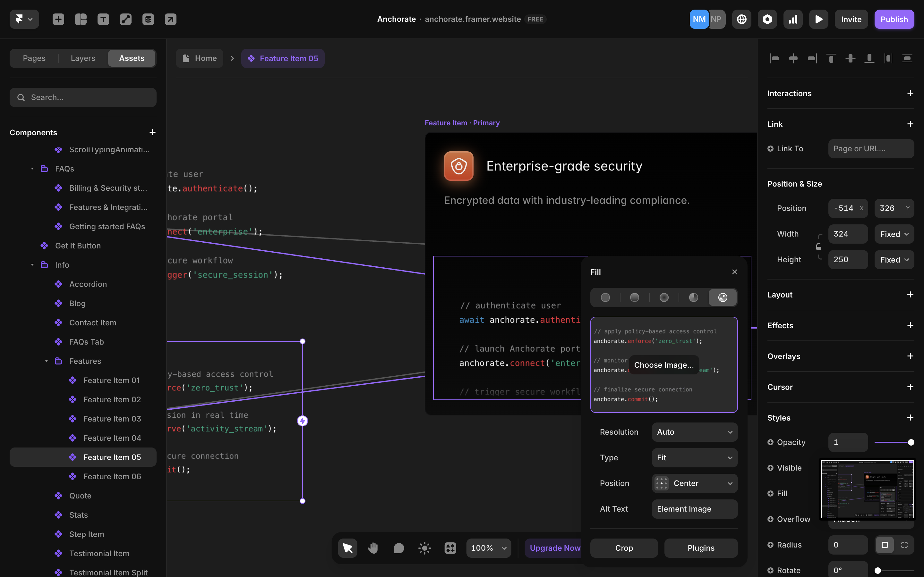Select the comment tool in bottom bar
This screenshot has height=577, width=924.
(x=398, y=548)
